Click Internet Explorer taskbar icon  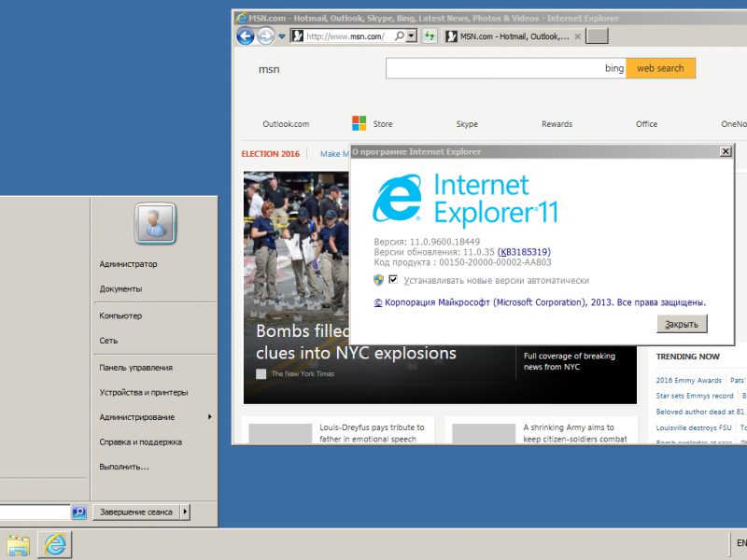pyautogui.click(x=55, y=544)
